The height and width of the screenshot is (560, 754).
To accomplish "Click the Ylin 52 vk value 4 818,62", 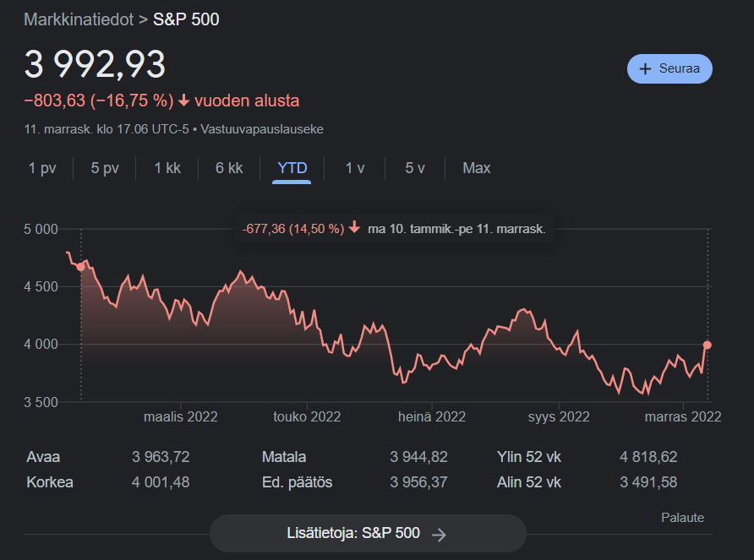I will click(x=648, y=457).
